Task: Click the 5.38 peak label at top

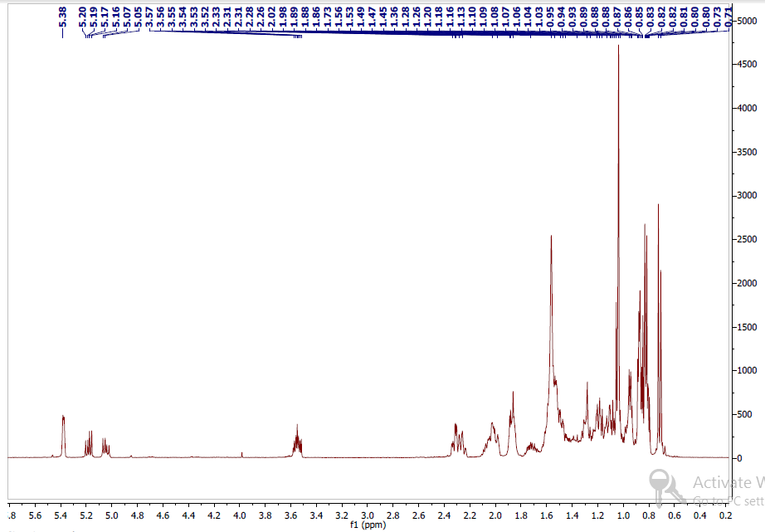Action: [x=62, y=17]
